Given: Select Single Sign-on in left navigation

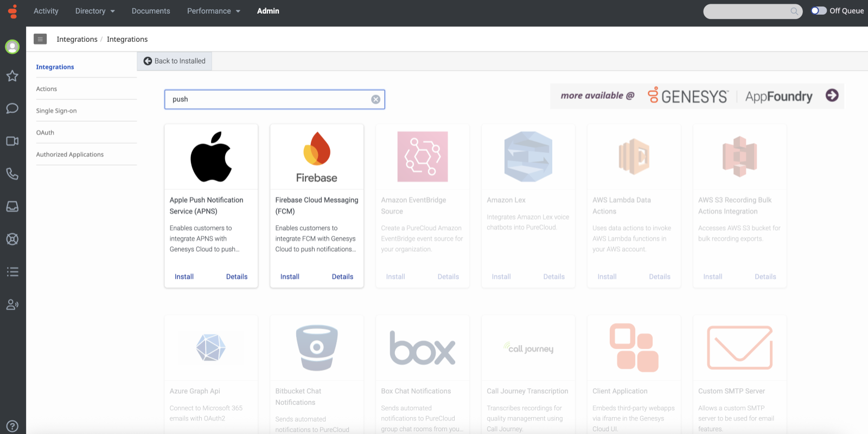Looking at the screenshot, I should pos(56,111).
